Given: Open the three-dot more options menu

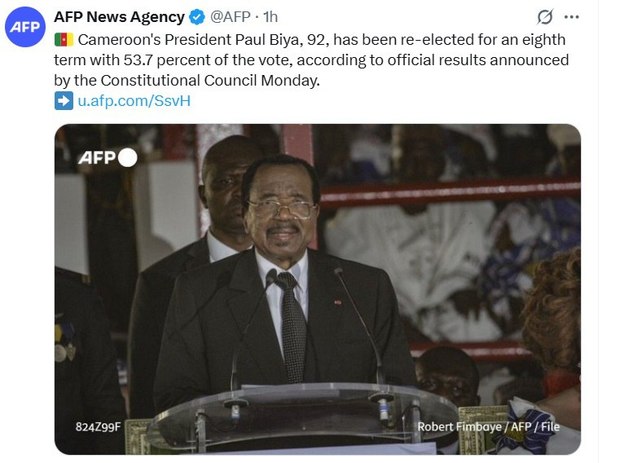Looking at the screenshot, I should tap(572, 17).
